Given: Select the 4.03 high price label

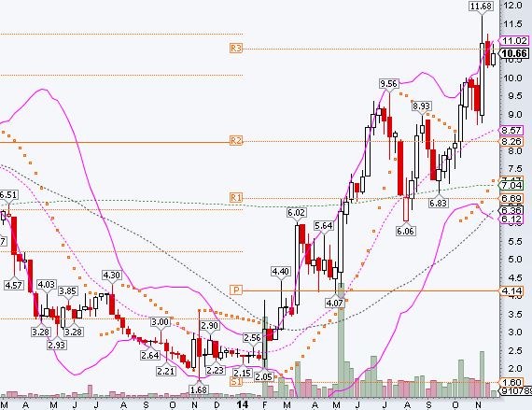Looking at the screenshot, I should [47, 284].
